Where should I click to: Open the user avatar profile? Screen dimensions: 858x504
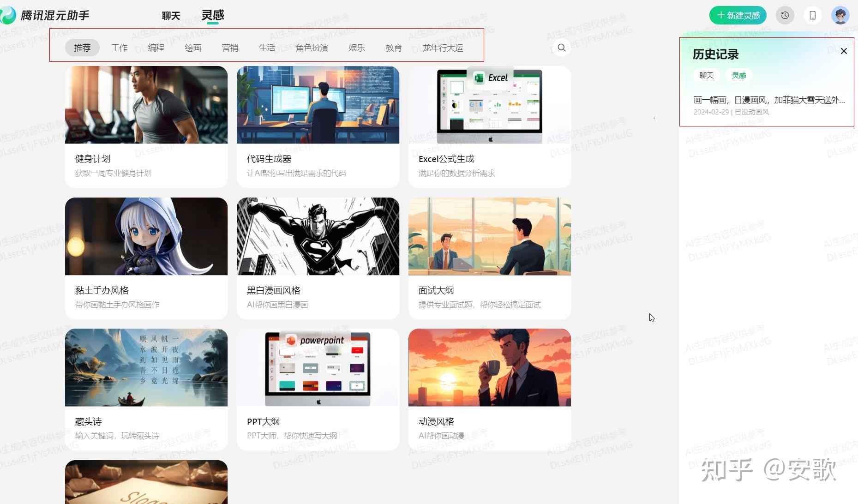pyautogui.click(x=840, y=16)
